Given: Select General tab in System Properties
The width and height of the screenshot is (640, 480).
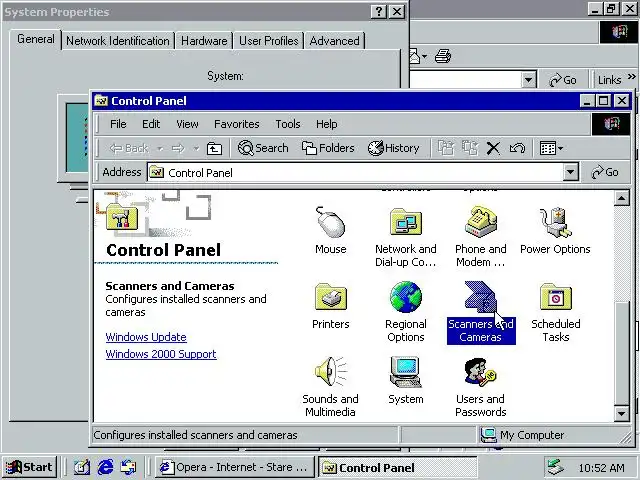Looking at the screenshot, I should point(36,39).
